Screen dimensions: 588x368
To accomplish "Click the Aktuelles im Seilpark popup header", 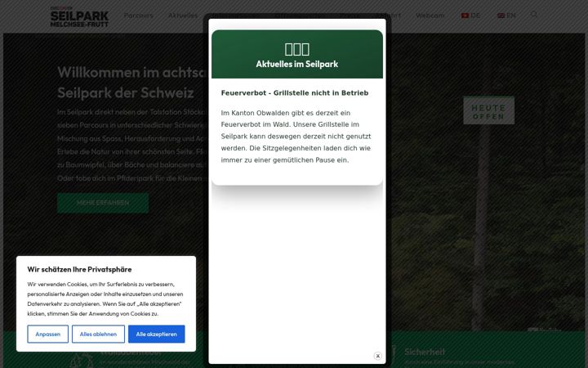I will click(x=297, y=54).
